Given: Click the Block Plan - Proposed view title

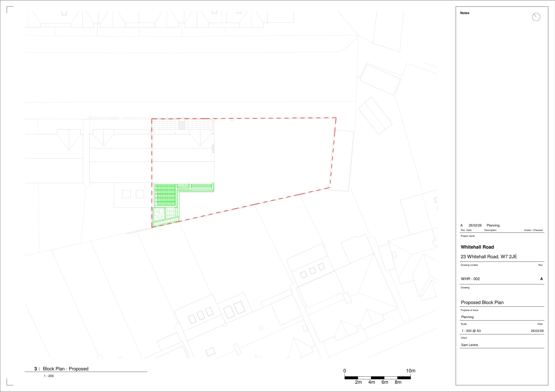Looking at the screenshot, I should coord(66,369).
